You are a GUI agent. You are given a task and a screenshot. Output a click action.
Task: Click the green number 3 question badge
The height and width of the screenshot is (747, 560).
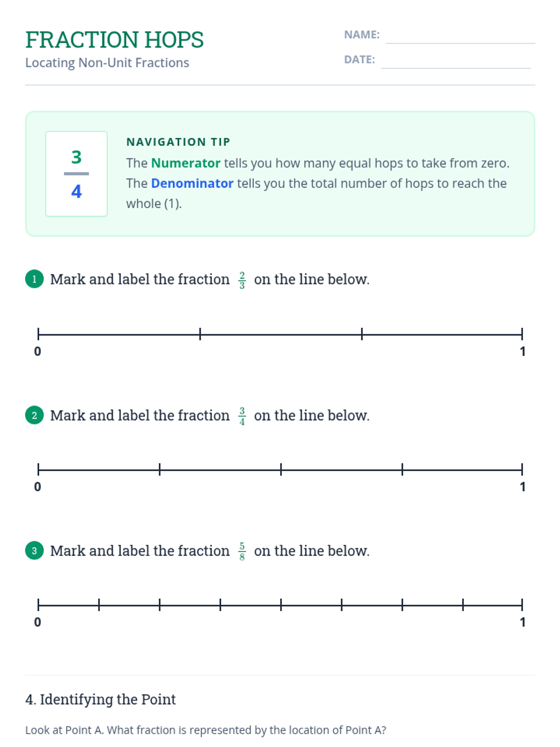[34, 550]
